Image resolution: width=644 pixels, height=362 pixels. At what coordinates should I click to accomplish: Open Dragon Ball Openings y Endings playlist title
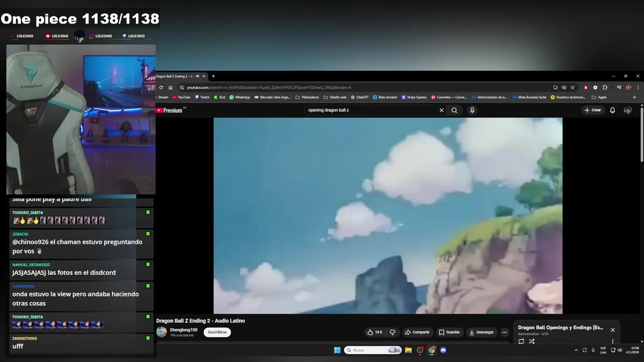tap(560, 327)
